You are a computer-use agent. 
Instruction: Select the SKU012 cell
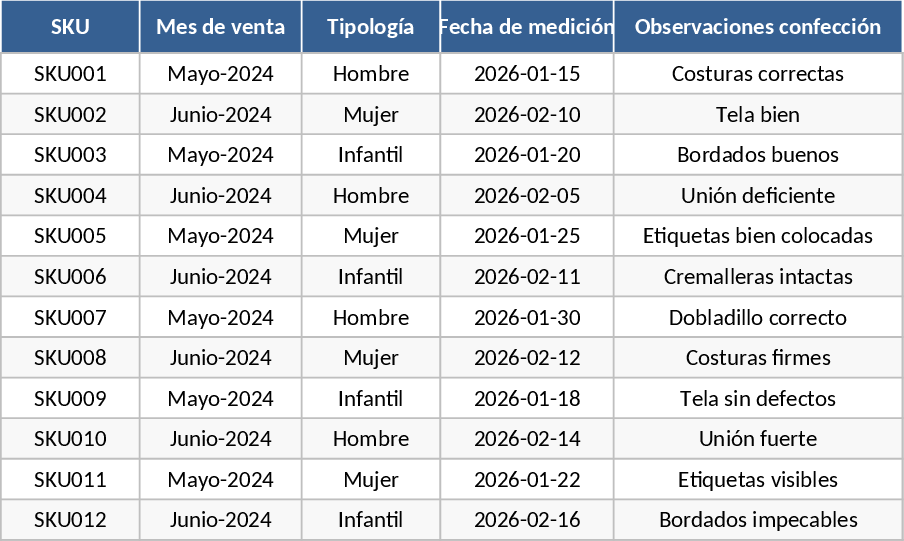click(x=70, y=520)
